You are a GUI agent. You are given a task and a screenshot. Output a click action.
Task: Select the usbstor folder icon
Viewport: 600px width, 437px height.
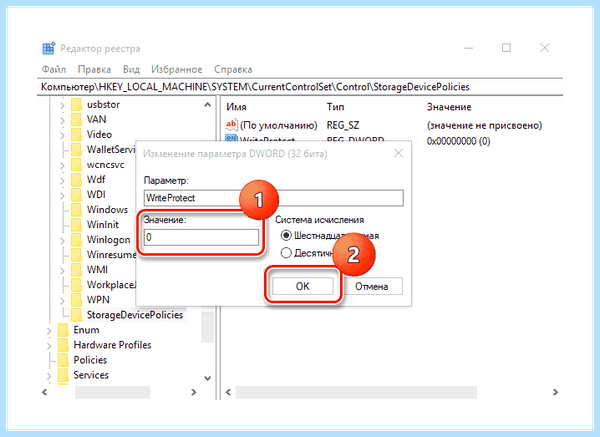[77, 104]
